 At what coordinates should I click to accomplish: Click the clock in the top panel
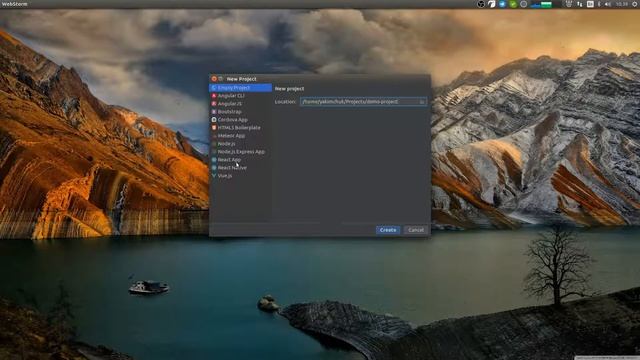coord(622,4)
